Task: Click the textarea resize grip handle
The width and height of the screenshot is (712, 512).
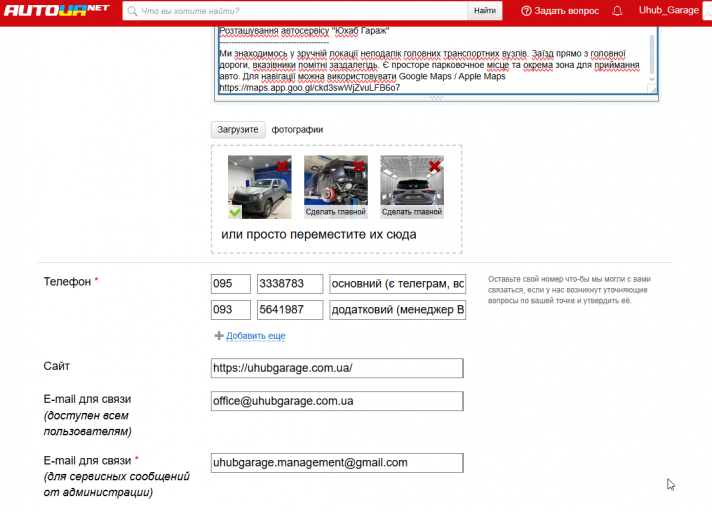Action: pos(653,89)
